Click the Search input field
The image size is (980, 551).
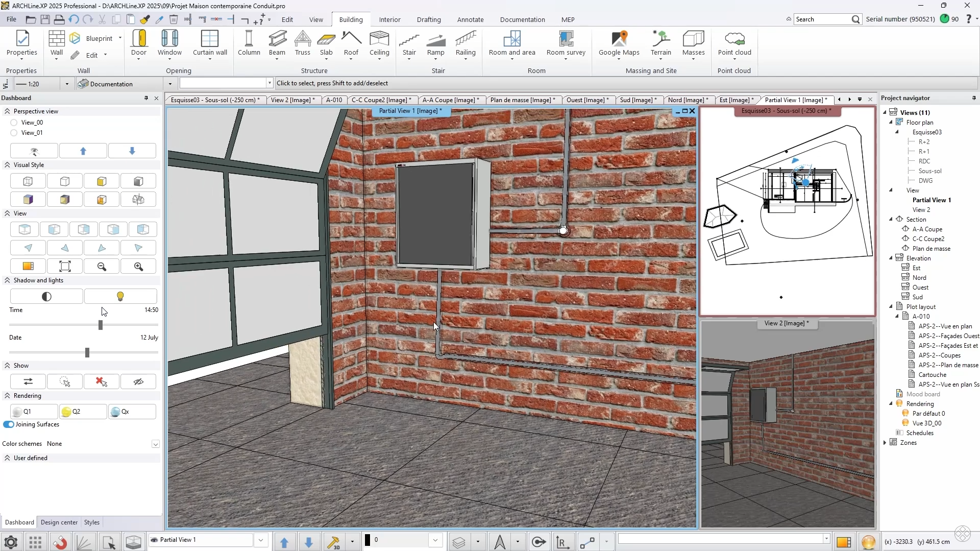(822, 19)
